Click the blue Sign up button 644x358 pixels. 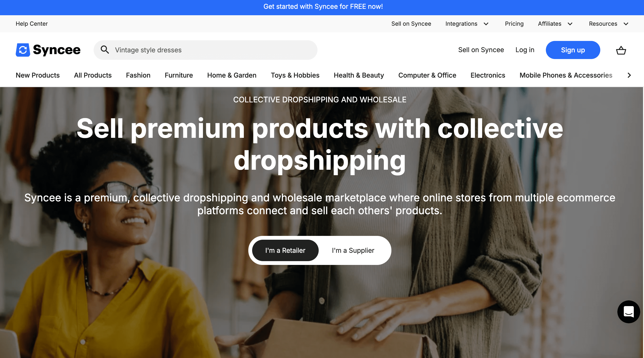pos(573,50)
